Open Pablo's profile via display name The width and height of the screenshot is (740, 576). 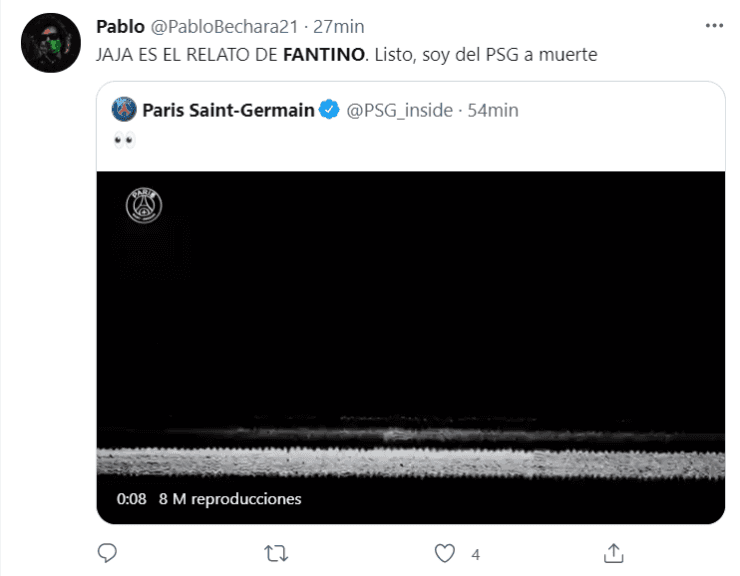[x=120, y=25]
